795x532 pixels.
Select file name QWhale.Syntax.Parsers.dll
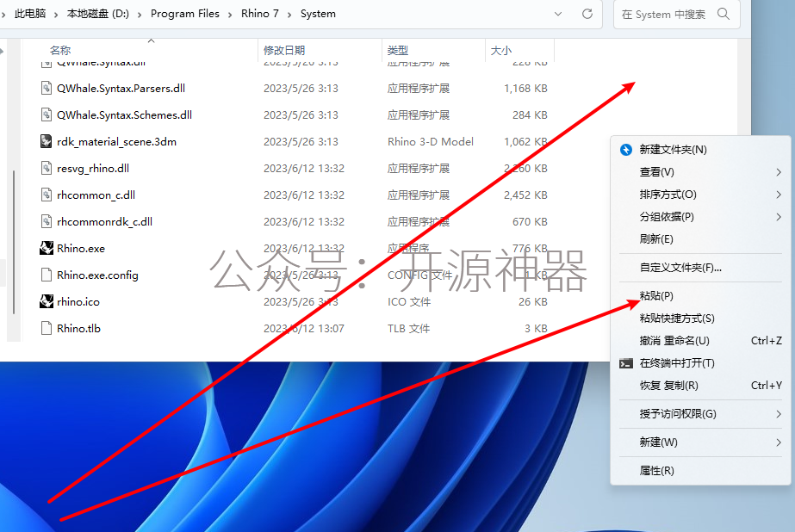(x=121, y=88)
